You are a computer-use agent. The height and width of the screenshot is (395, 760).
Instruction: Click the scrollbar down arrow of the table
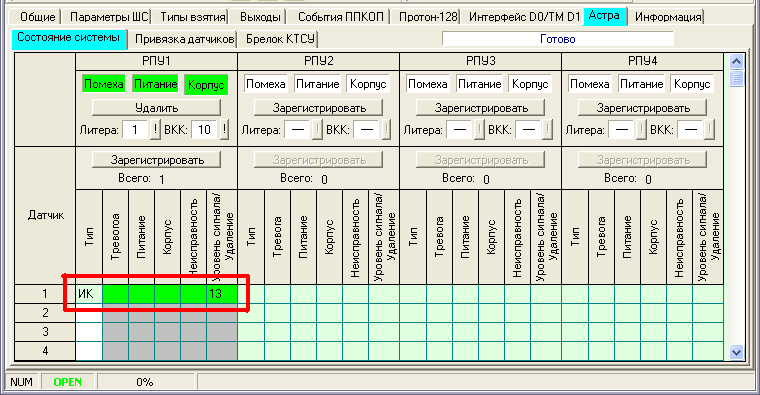[736, 352]
